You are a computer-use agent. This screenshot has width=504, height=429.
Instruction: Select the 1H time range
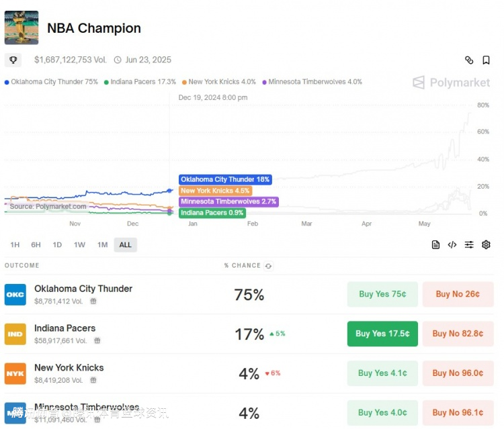15,245
